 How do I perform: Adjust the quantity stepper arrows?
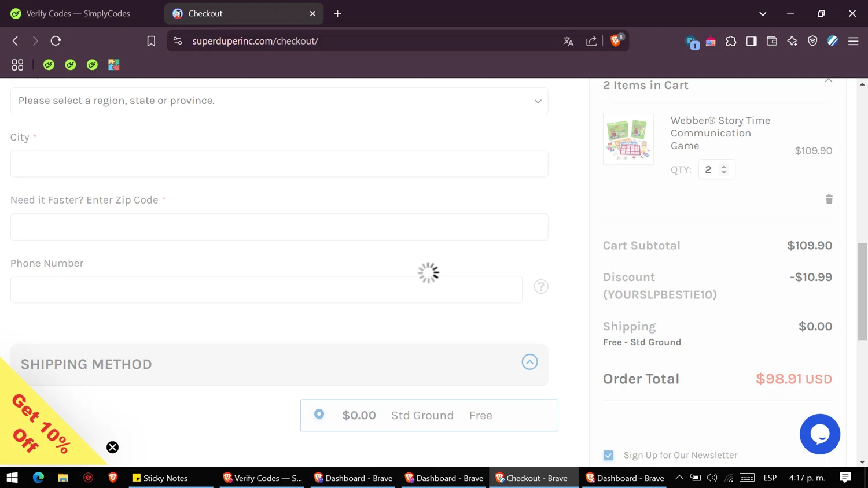pyautogui.click(x=723, y=169)
